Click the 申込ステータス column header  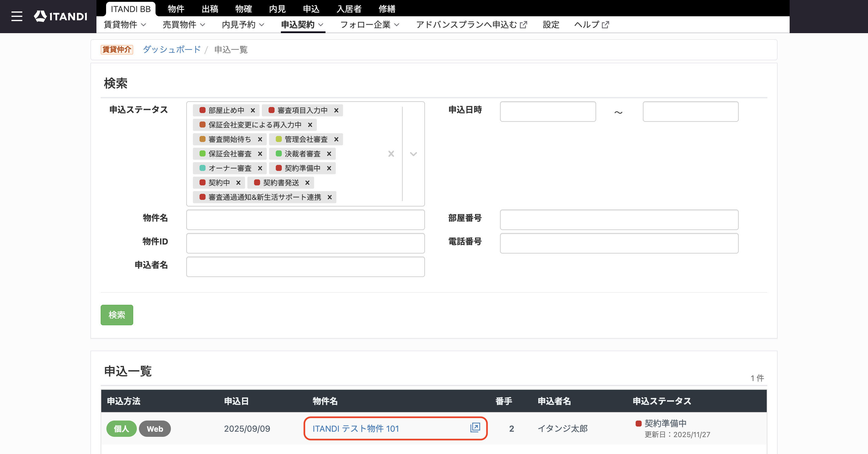pos(662,401)
